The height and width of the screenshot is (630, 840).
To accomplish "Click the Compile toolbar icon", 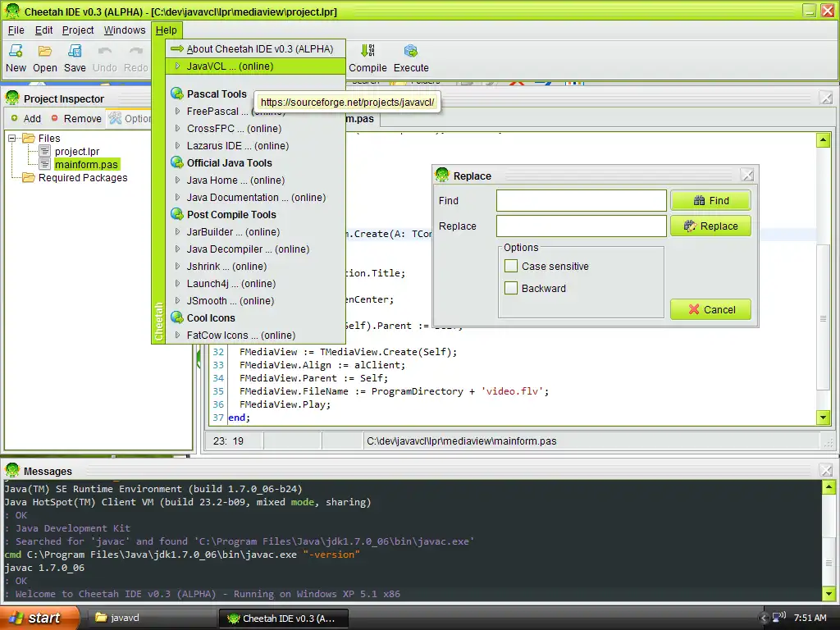I will 367,51.
